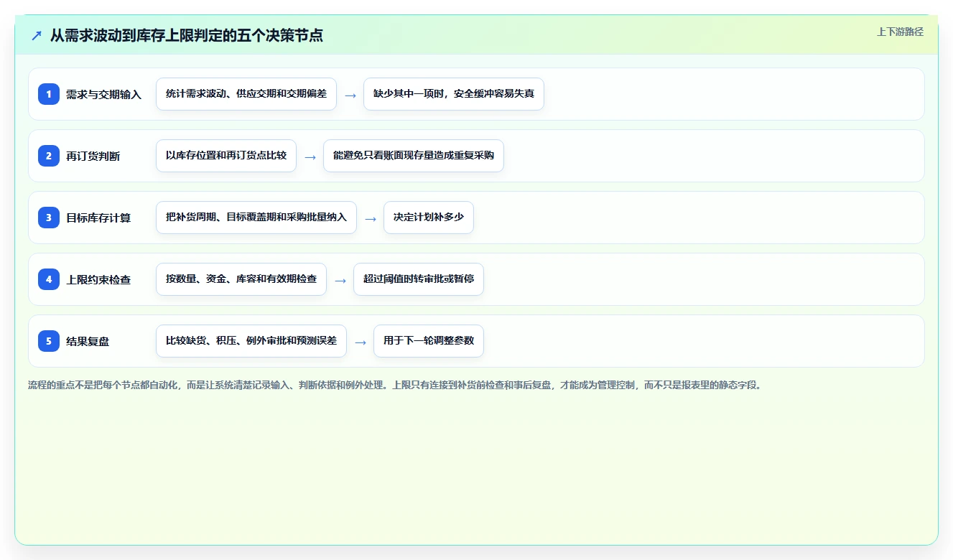The height and width of the screenshot is (560, 953).
Task: Click the footer paragraph starting 流程的重点
Action: tap(395, 385)
